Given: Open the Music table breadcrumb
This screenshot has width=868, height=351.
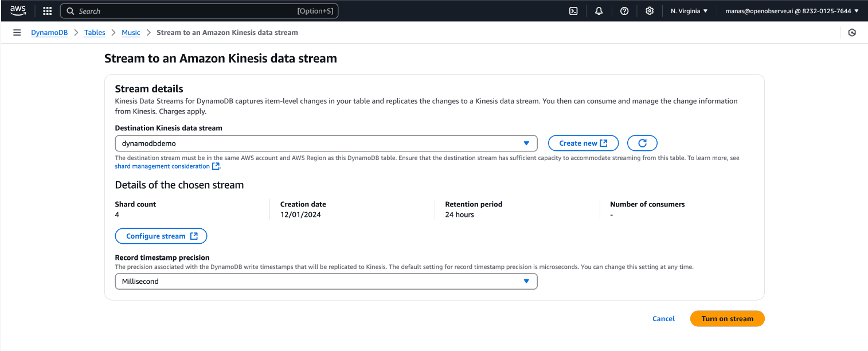Looking at the screenshot, I should pos(131,33).
